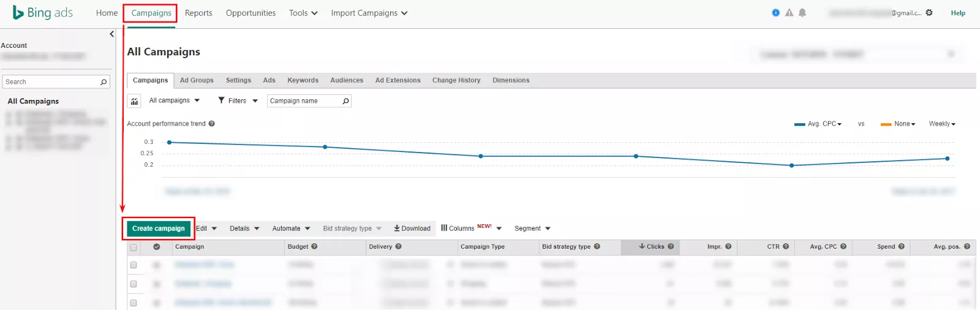Open the Import Campaigns dropdown
The height and width of the screenshot is (310, 980).
coord(369,13)
